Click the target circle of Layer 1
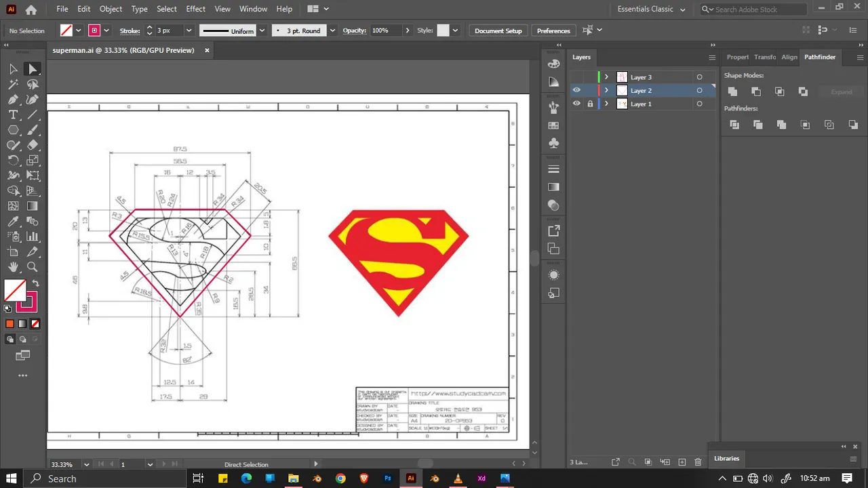This screenshot has width=868, height=488. 699,104
